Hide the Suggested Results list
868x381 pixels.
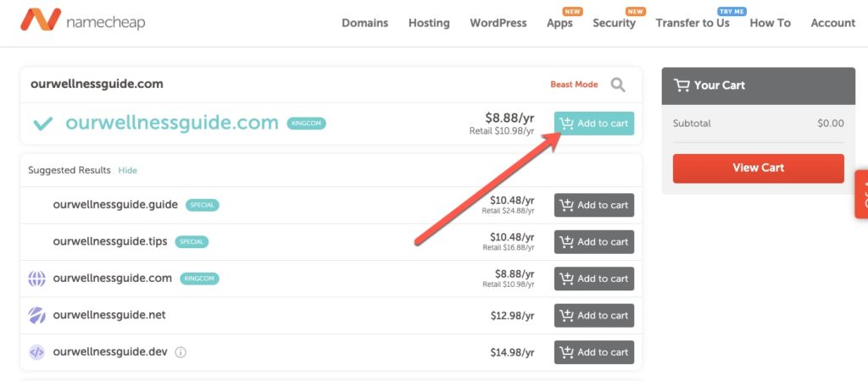tap(127, 170)
